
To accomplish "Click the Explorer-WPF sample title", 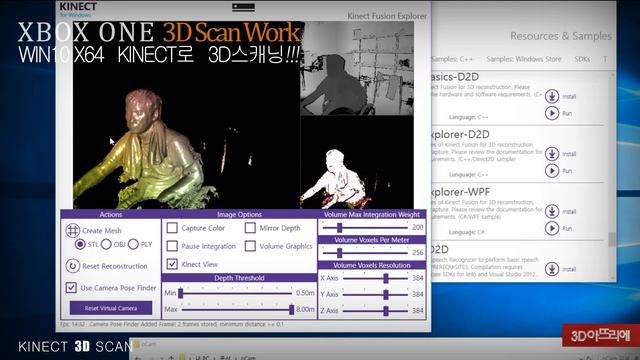I will pyautogui.click(x=460, y=192).
